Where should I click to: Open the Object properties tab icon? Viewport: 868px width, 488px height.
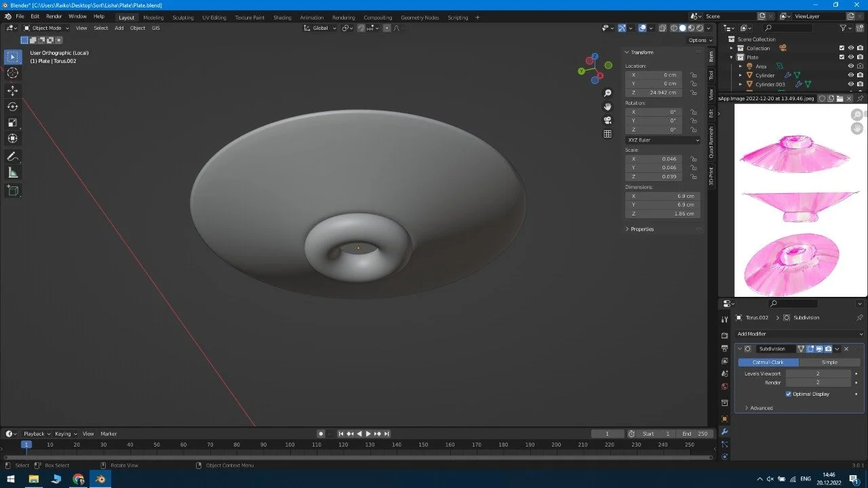tap(724, 418)
